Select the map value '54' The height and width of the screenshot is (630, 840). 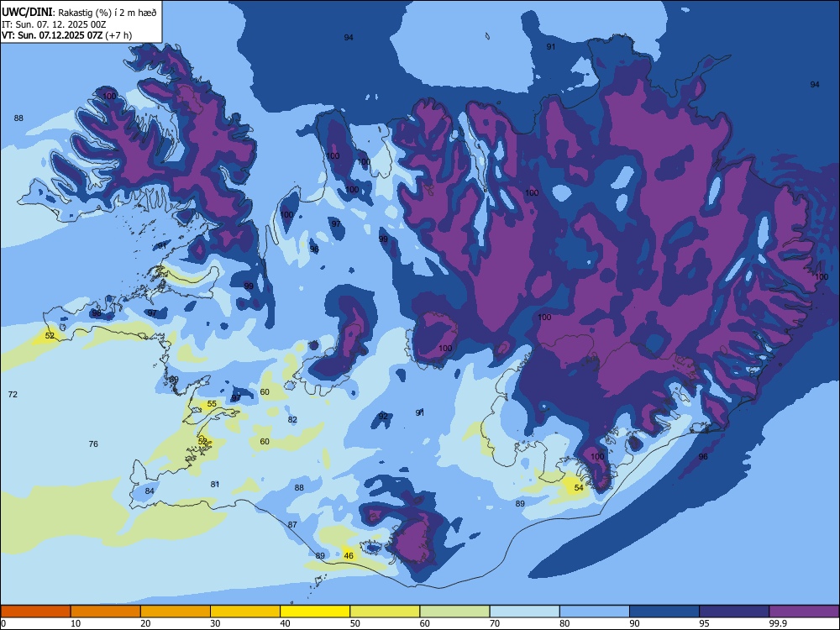[579, 487]
